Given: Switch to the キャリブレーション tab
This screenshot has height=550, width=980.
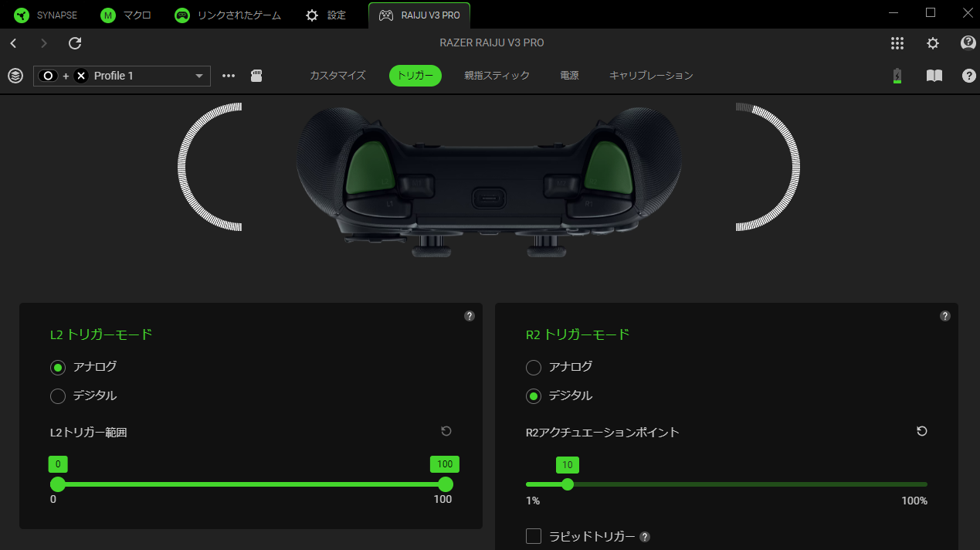Looking at the screenshot, I should pos(651,76).
